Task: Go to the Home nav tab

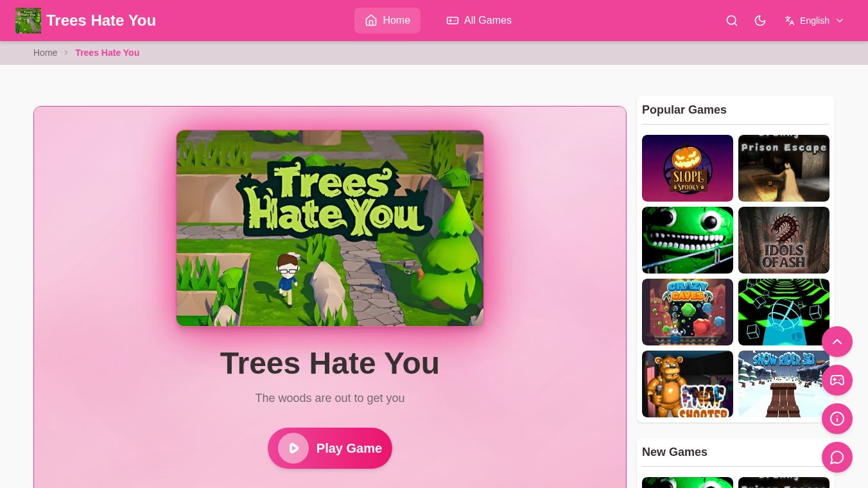Action: click(387, 21)
